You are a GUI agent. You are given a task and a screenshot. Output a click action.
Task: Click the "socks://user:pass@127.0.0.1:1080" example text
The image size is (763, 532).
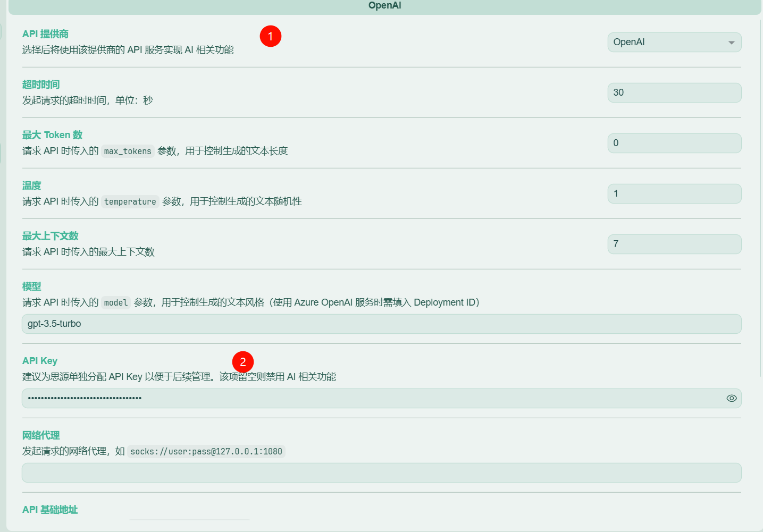click(206, 451)
